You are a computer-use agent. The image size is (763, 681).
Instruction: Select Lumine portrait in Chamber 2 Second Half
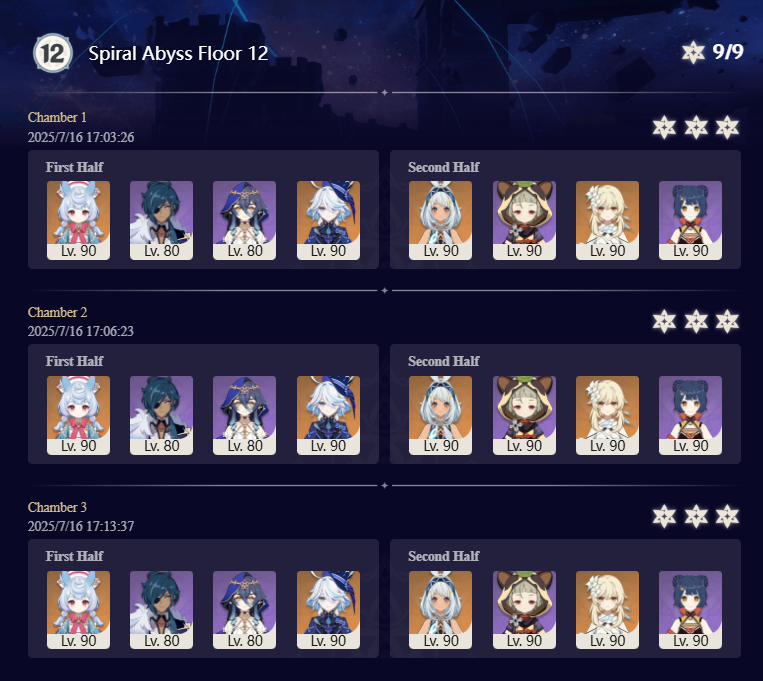tap(607, 415)
